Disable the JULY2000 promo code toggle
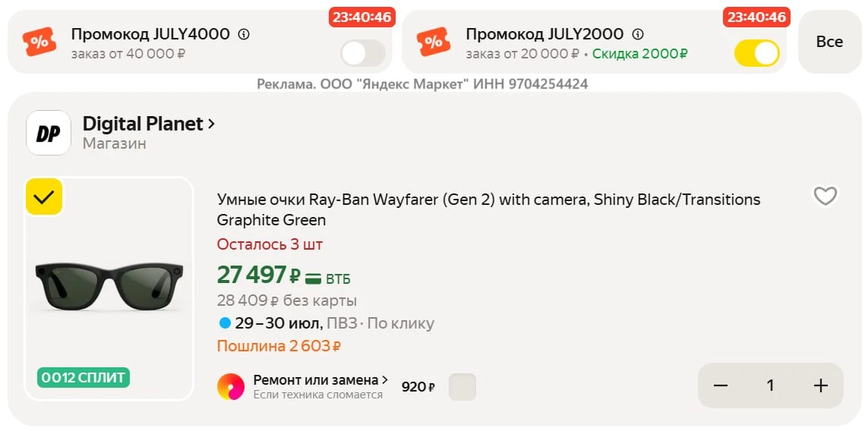The height and width of the screenshot is (431, 868). 756,53
